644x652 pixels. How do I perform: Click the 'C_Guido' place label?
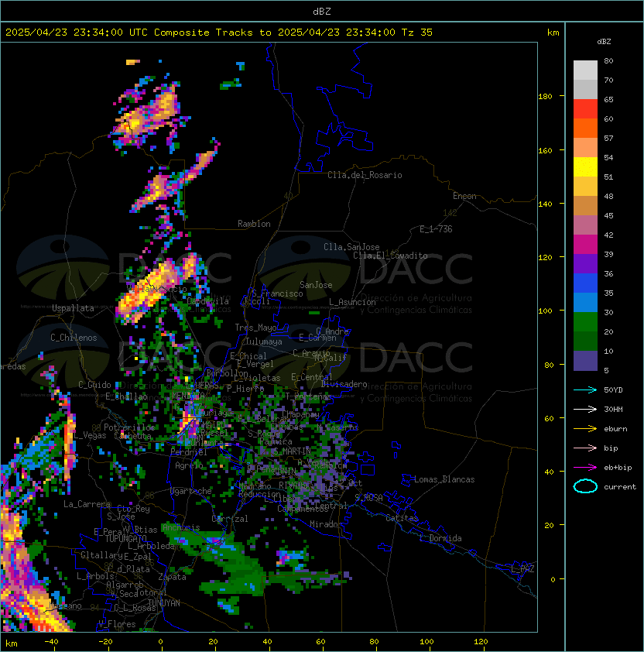point(94,385)
